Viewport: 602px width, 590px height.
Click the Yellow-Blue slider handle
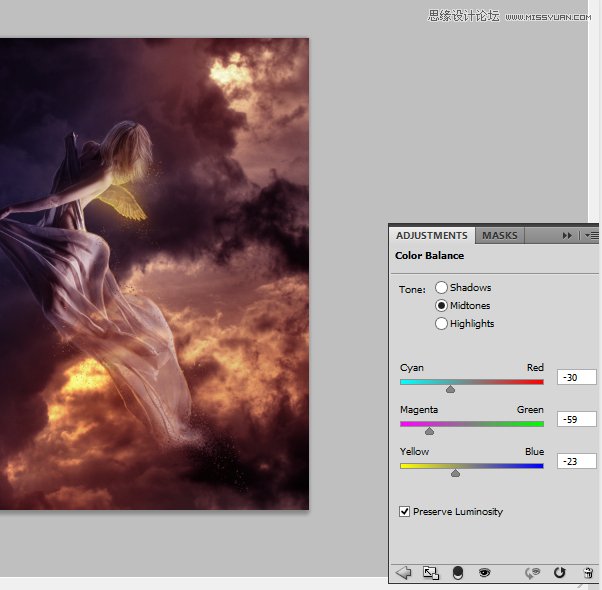tap(455, 473)
